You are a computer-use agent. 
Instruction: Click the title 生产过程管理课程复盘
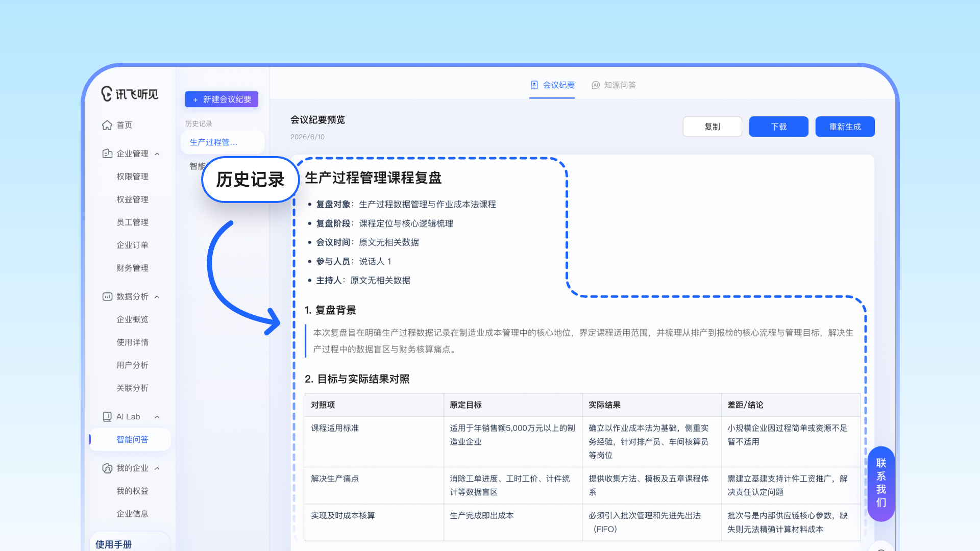tap(373, 178)
